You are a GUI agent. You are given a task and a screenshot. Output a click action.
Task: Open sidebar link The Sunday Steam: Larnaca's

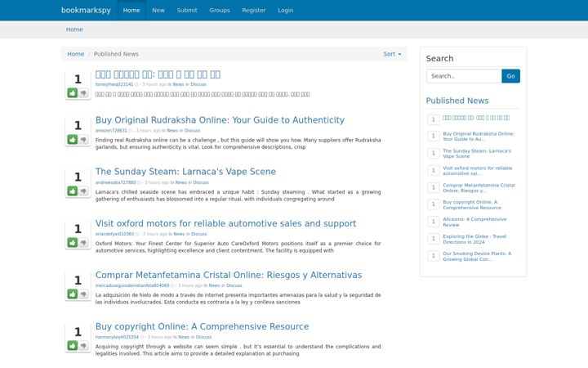click(477, 154)
